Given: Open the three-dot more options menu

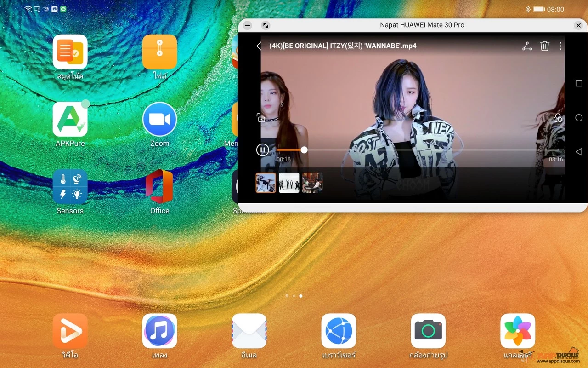Looking at the screenshot, I should (560, 46).
